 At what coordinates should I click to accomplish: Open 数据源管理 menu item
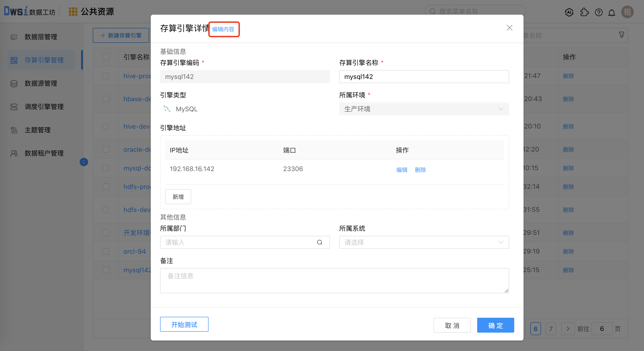41,83
